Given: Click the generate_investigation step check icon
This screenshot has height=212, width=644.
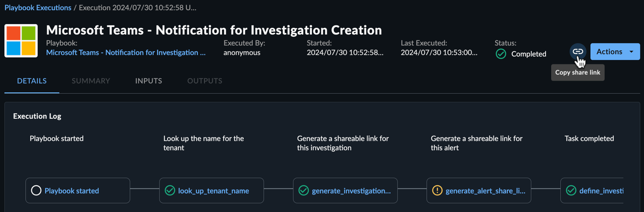Looking at the screenshot, I should (x=304, y=190).
